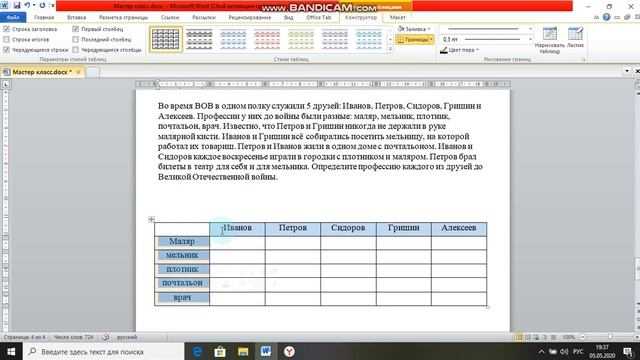This screenshot has width=640, height=360.
Task: Switch to Print Layout view icon
Action: click(519, 337)
